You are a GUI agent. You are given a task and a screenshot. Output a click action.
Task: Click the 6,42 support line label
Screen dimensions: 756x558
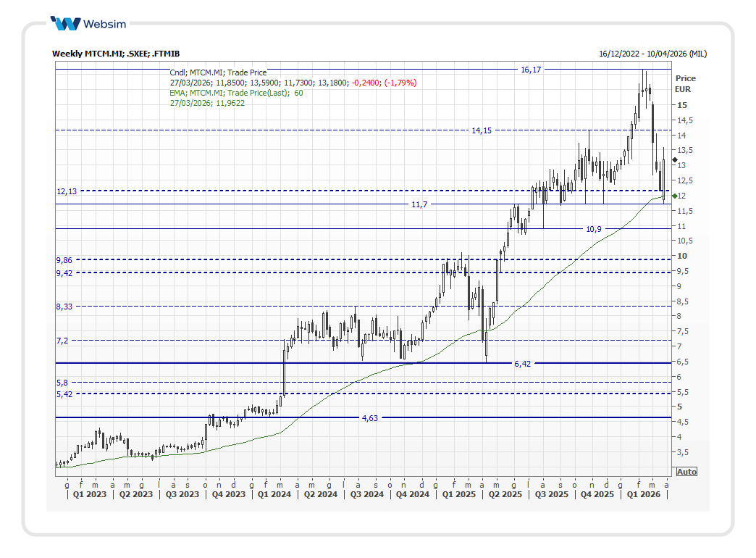click(x=522, y=364)
